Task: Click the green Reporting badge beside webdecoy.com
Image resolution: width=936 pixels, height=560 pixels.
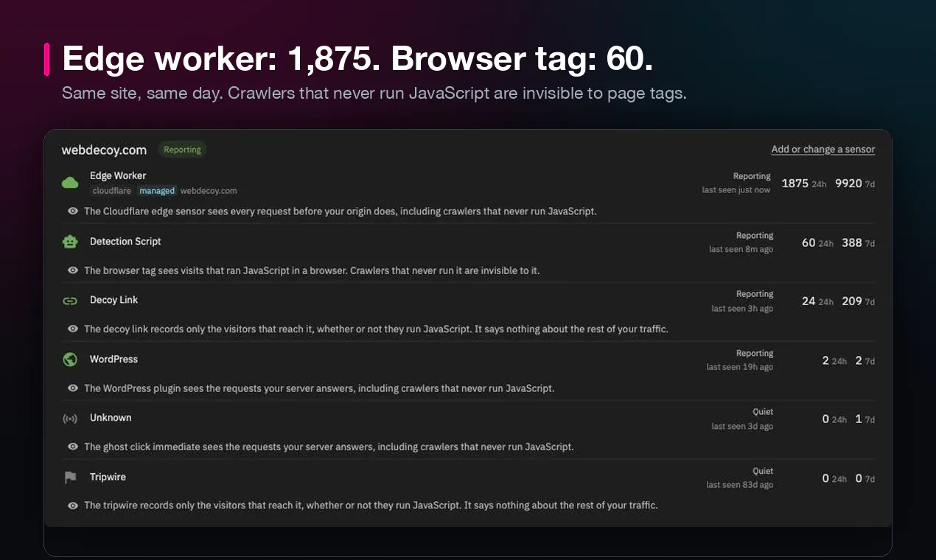Action: pos(182,150)
